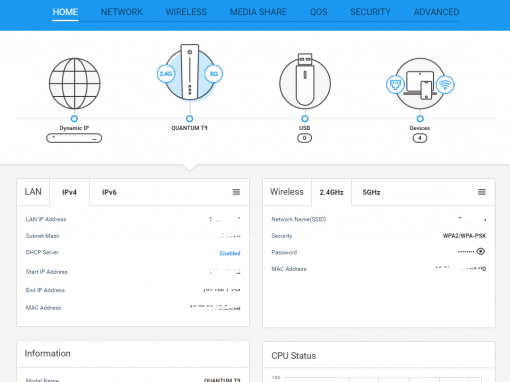Switch LAN panel to IPv4 tab

coord(69,192)
